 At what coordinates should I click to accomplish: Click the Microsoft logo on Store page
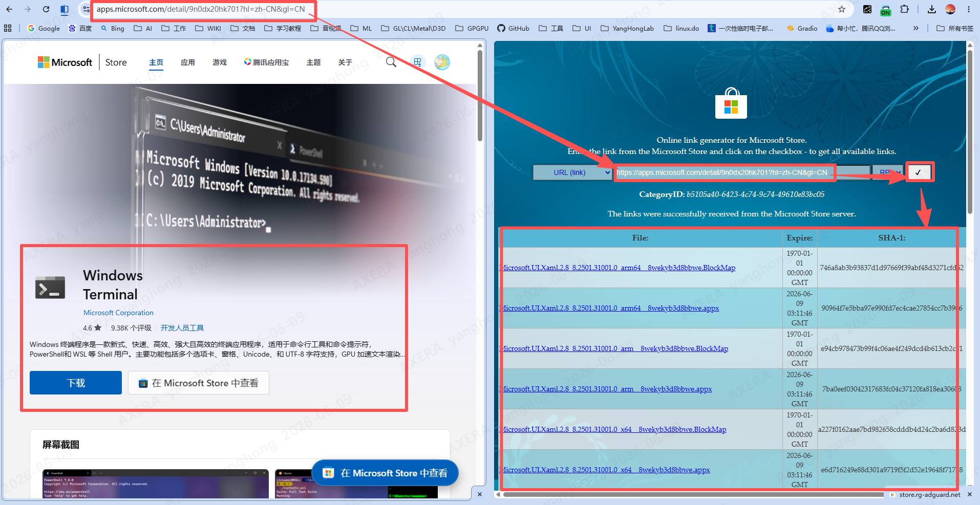(65, 62)
